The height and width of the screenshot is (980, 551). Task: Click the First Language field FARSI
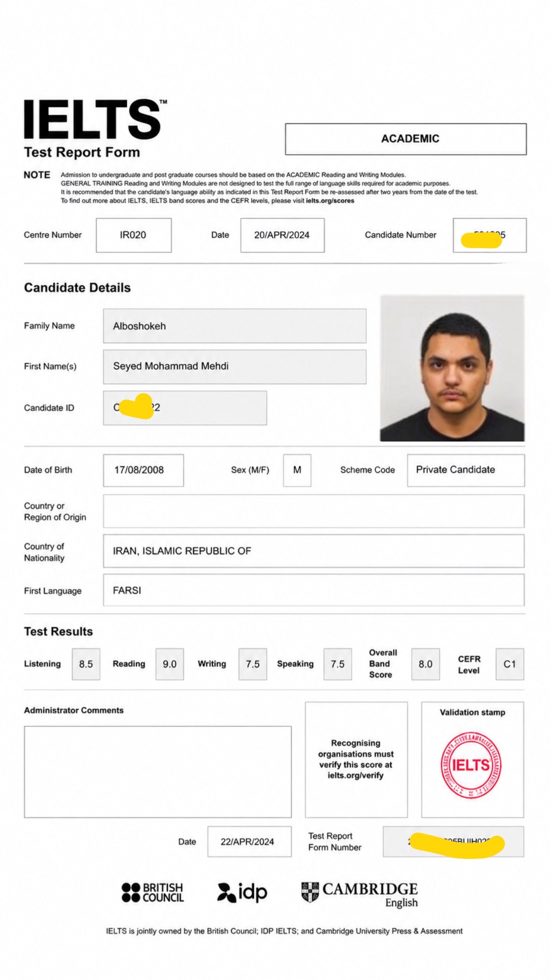(x=313, y=590)
